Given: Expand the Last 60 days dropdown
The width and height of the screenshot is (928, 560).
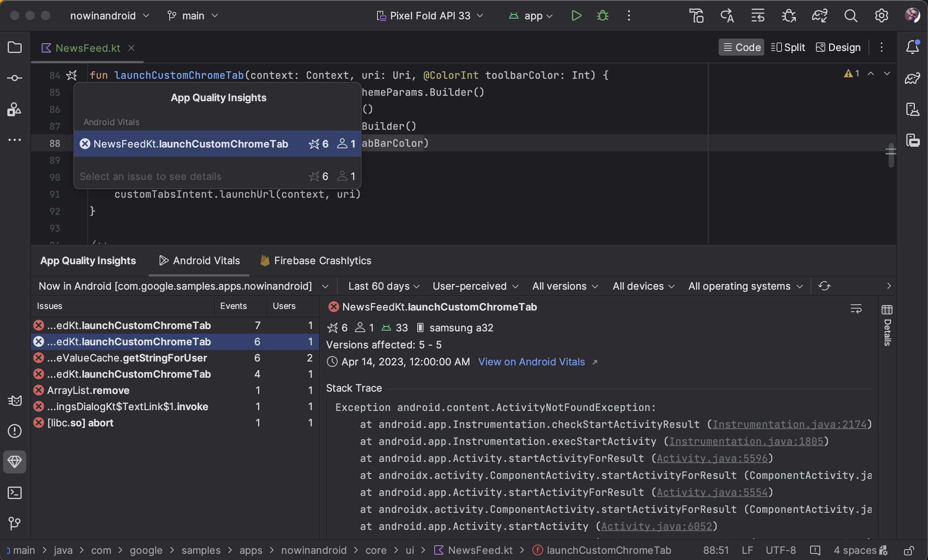Looking at the screenshot, I should tap(384, 286).
